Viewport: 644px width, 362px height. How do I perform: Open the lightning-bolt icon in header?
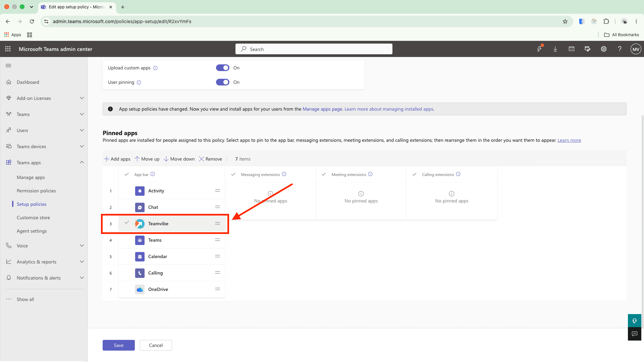[x=539, y=49]
